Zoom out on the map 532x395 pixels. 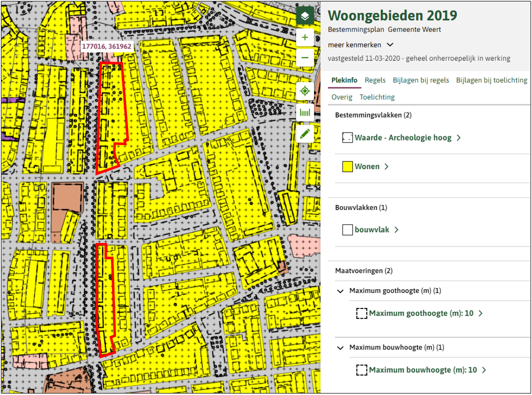(x=304, y=57)
